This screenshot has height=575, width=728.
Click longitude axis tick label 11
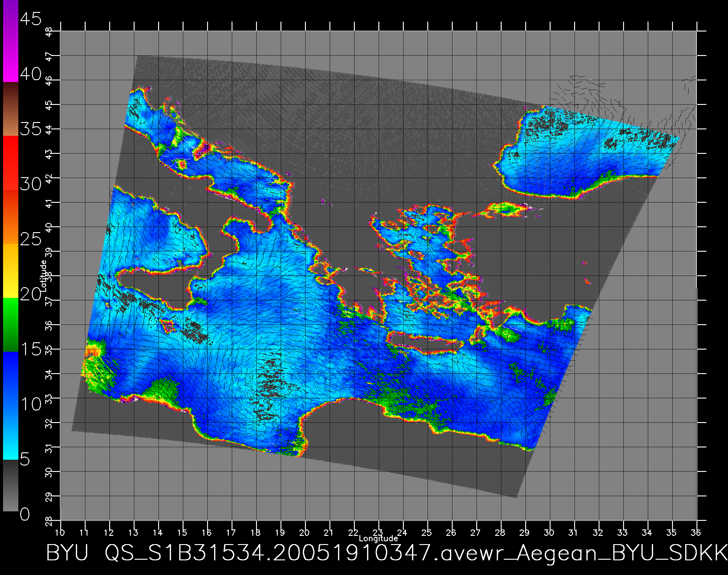pos(84,532)
